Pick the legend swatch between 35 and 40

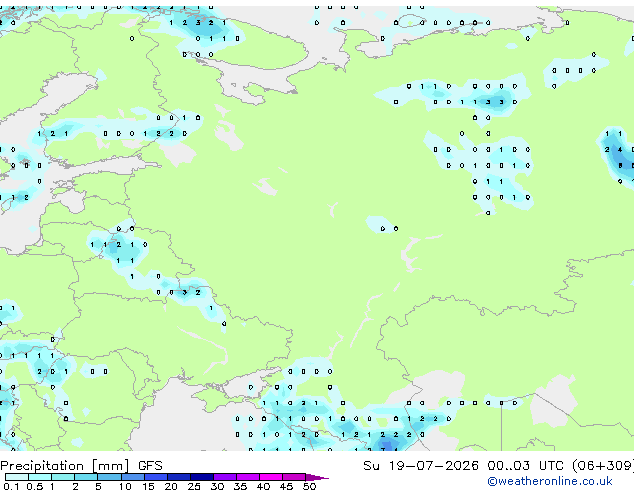click(x=248, y=477)
